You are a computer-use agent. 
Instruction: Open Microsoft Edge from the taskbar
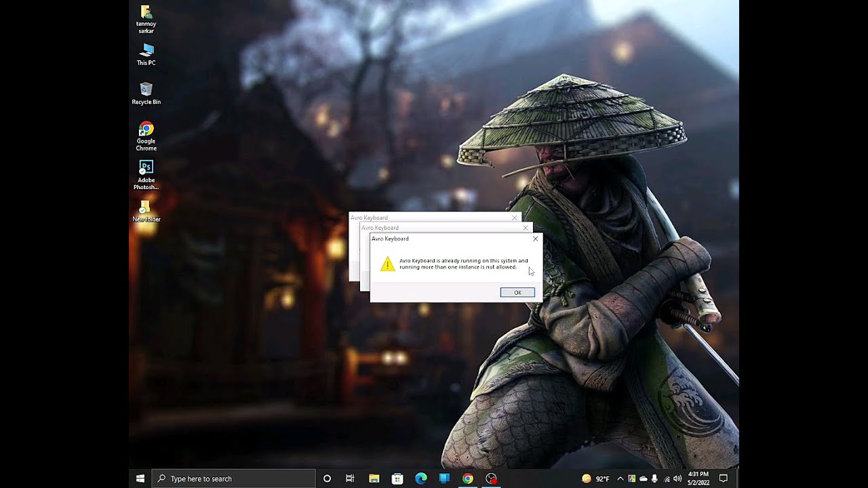point(420,479)
